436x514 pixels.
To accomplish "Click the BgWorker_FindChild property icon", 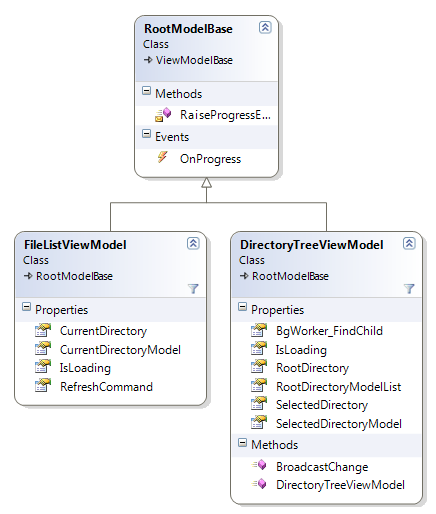I will click(x=259, y=330).
